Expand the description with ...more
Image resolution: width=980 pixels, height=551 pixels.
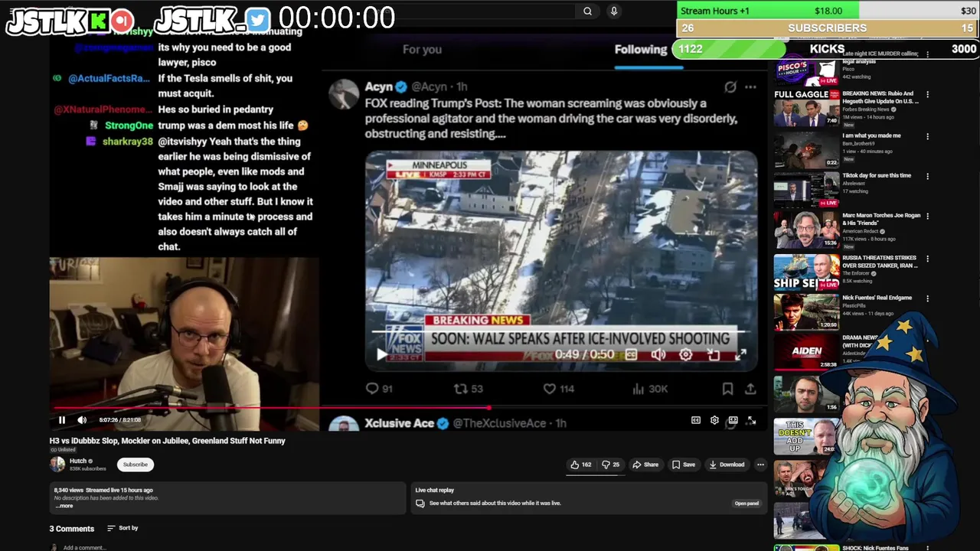click(x=64, y=506)
